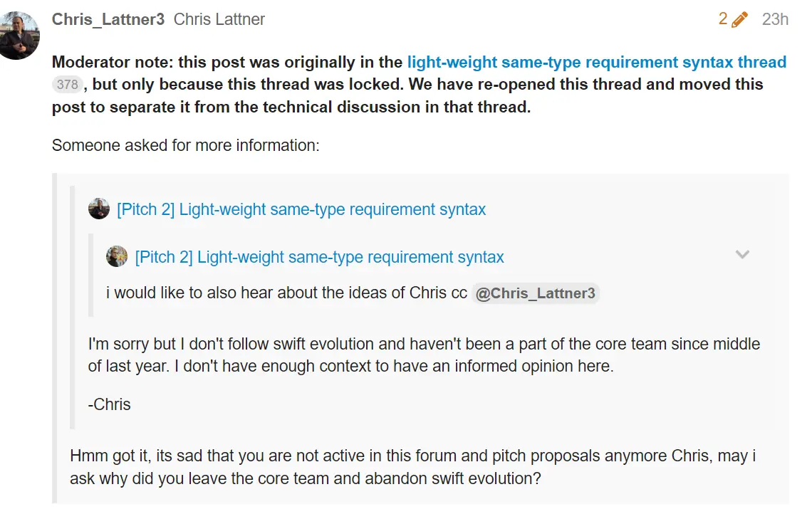Click the Someone asked for more information line
The height and width of the screenshot is (514, 812).
pyautogui.click(x=185, y=145)
